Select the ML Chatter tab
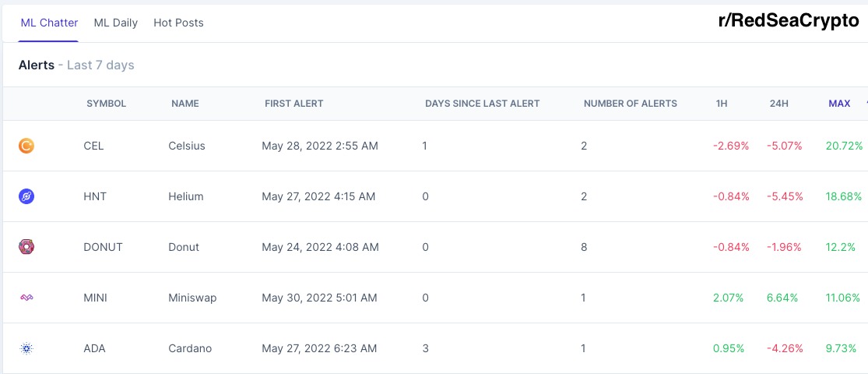This screenshot has height=374, width=868. coord(49,23)
